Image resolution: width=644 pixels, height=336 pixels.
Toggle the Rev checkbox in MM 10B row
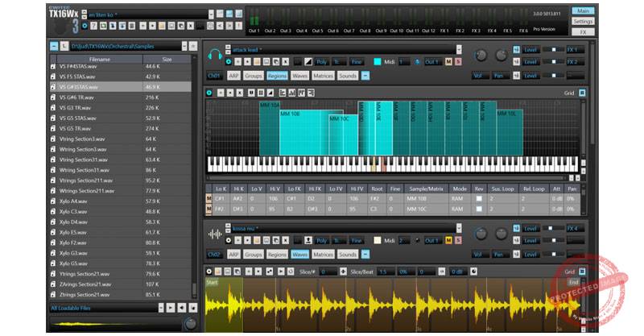click(479, 198)
